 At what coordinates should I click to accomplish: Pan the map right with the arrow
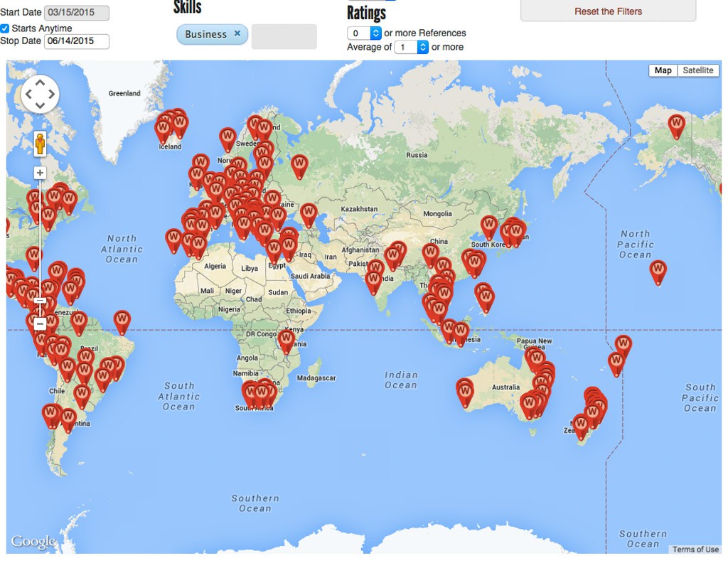coord(51,95)
